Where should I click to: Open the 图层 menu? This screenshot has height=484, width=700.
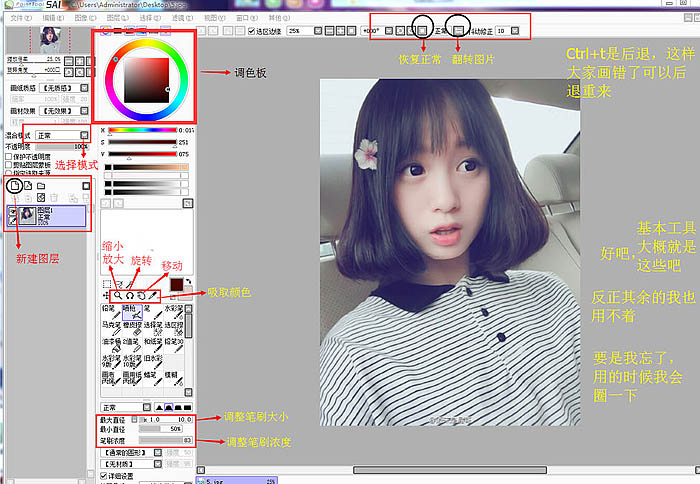(118, 18)
